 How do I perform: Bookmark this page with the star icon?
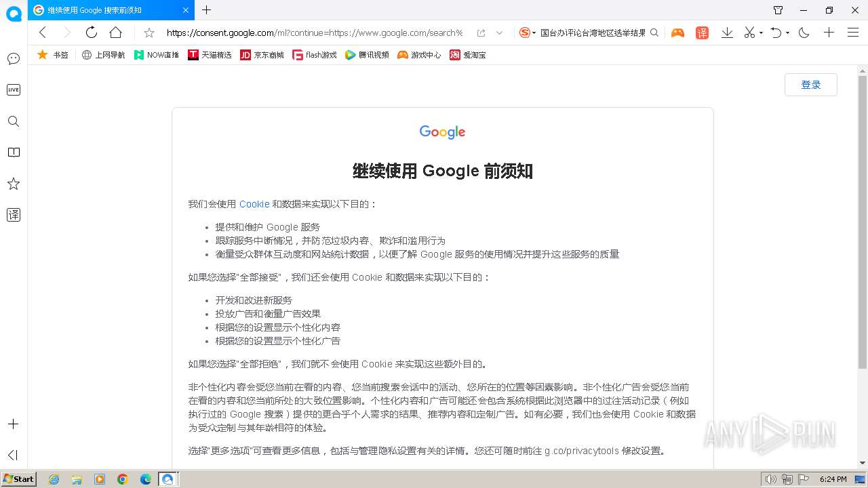pyautogui.click(x=149, y=33)
